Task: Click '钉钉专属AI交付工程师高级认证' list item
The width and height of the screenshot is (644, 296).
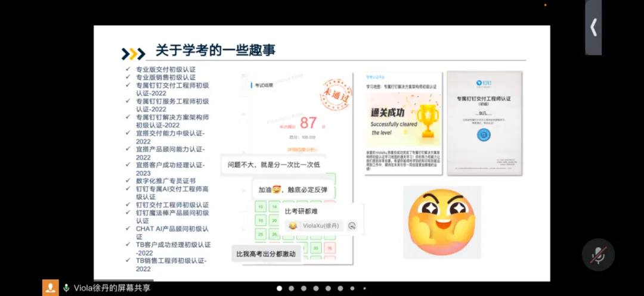Action: pyautogui.click(x=172, y=193)
